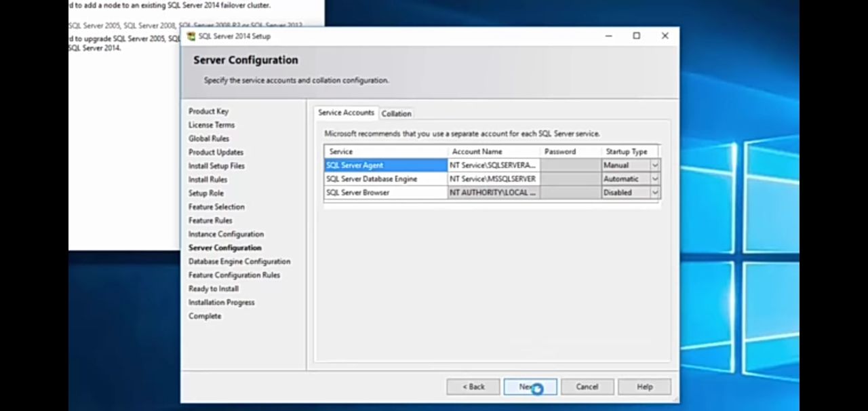Click Product Updates in the setup steps
868x411 pixels.
pos(216,152)
